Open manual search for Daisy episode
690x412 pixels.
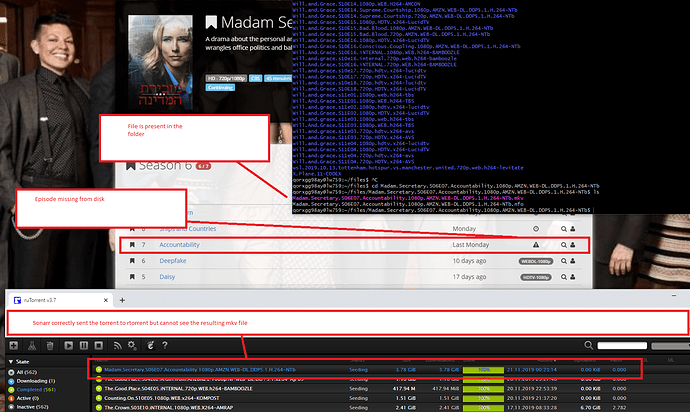(573, 277)
